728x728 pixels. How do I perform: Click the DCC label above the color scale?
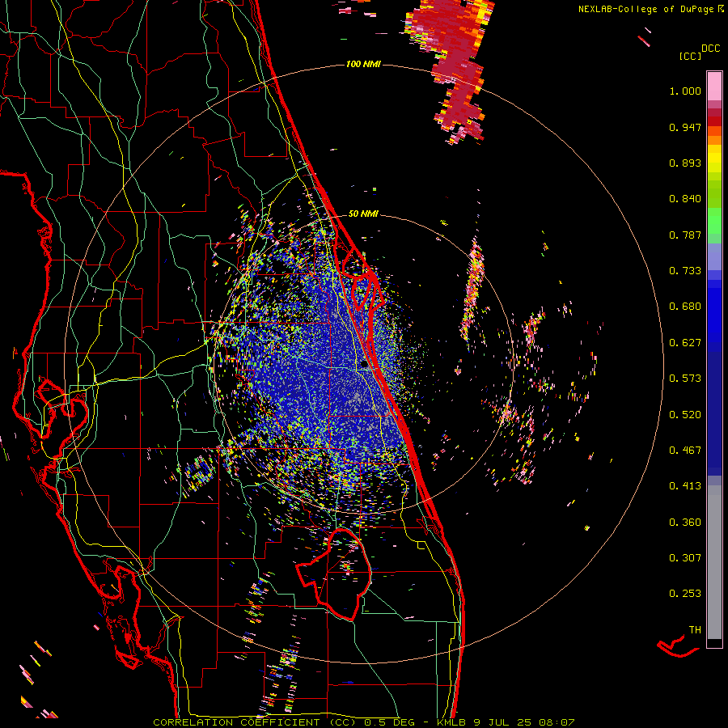[710, 49]
